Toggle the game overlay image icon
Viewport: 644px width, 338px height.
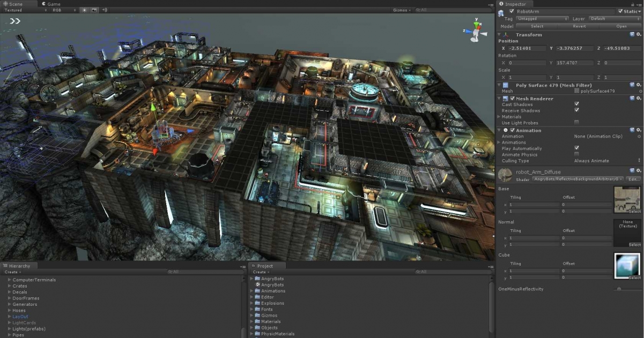coord(94,10)
